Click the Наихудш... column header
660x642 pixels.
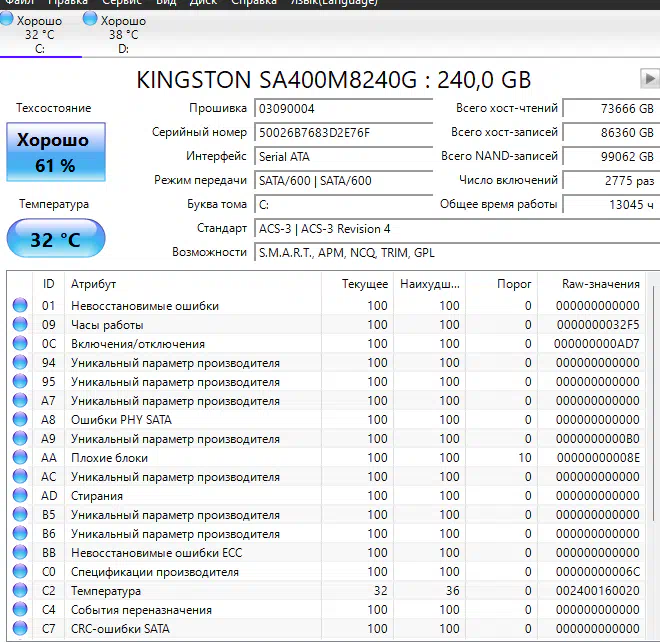[x=429, y=284]
